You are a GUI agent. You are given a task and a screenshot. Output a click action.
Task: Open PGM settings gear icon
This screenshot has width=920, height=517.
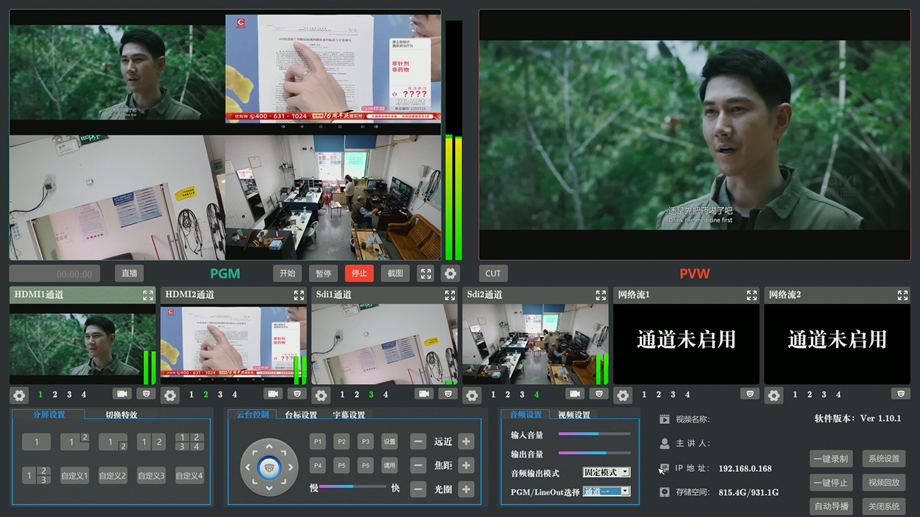(x=450, y=273)
